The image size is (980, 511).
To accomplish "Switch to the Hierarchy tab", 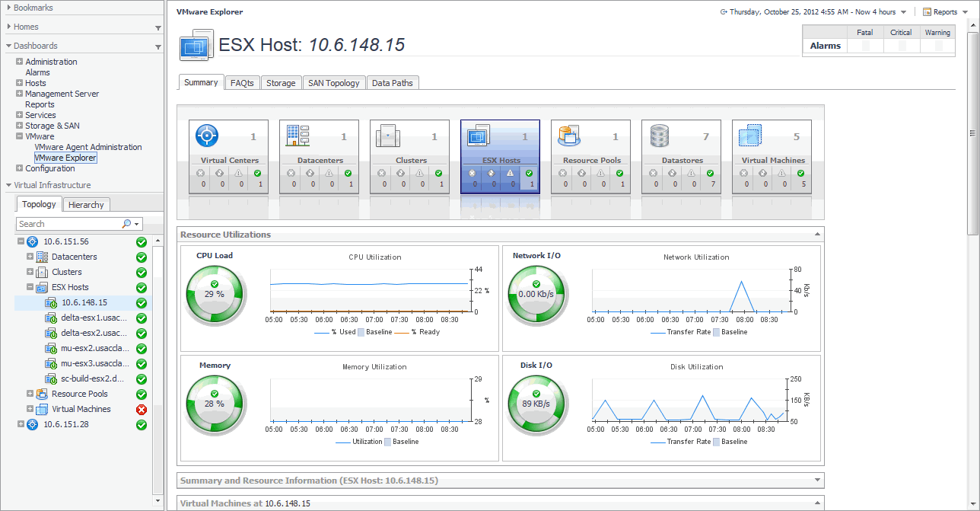I will point(86,205).
